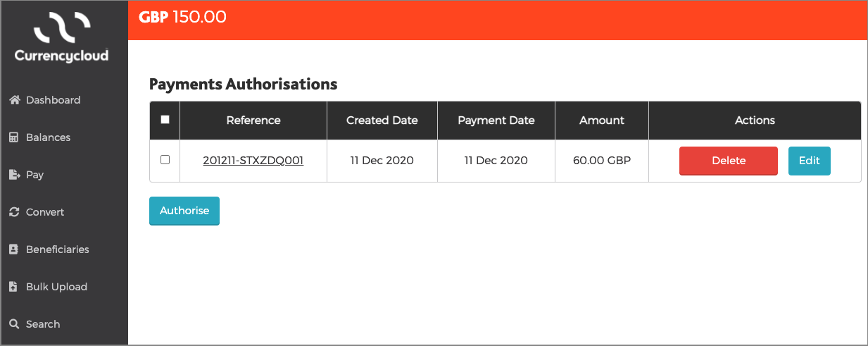Click the Bulk Upload file icon

click(13, 287)
